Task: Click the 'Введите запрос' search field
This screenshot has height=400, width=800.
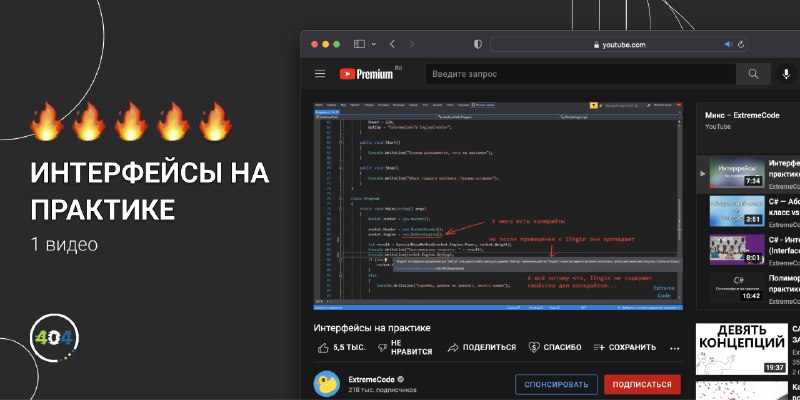Action: point(581,74)
